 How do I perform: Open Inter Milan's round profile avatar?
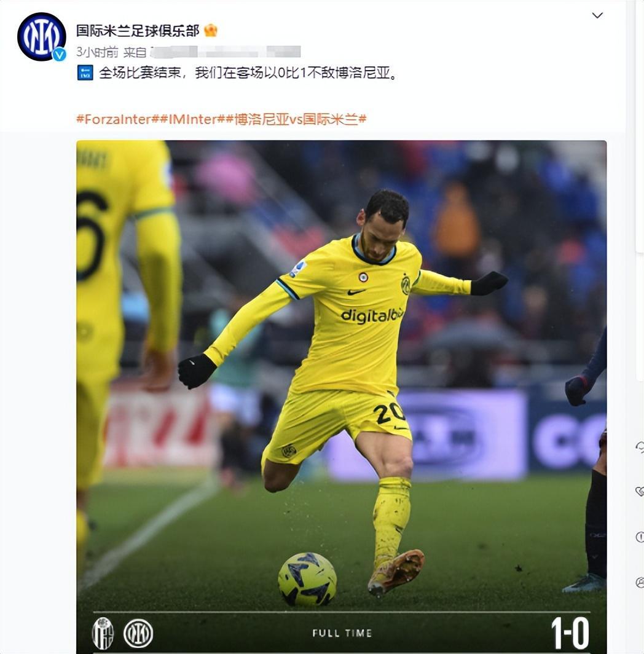coord(41,37)
